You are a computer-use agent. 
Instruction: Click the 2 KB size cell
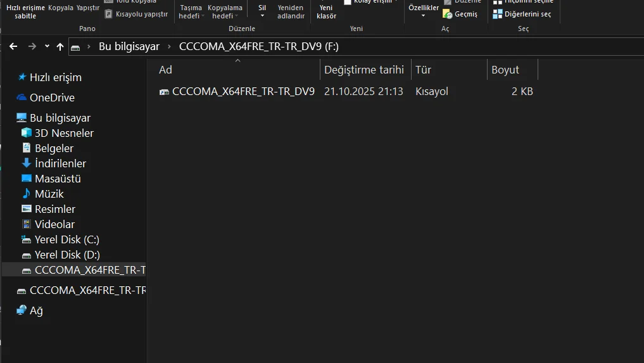522,91
